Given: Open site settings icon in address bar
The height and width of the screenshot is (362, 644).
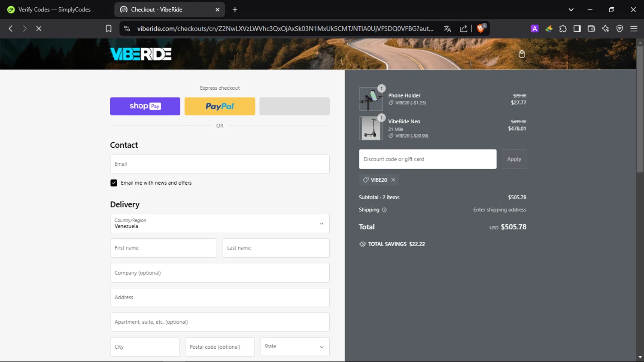Looking at the screenshot, I should [x=127, y=28].
